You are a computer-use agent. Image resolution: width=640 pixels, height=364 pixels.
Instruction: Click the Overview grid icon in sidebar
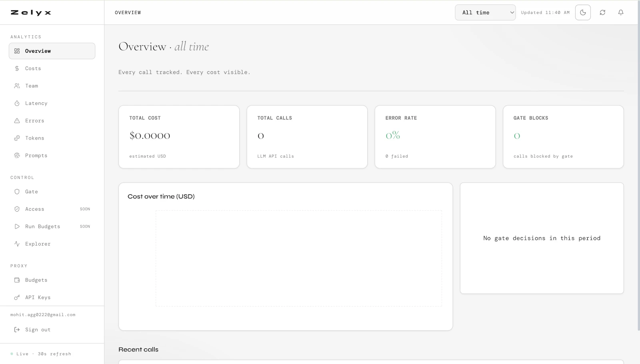(x=17, y=51)
